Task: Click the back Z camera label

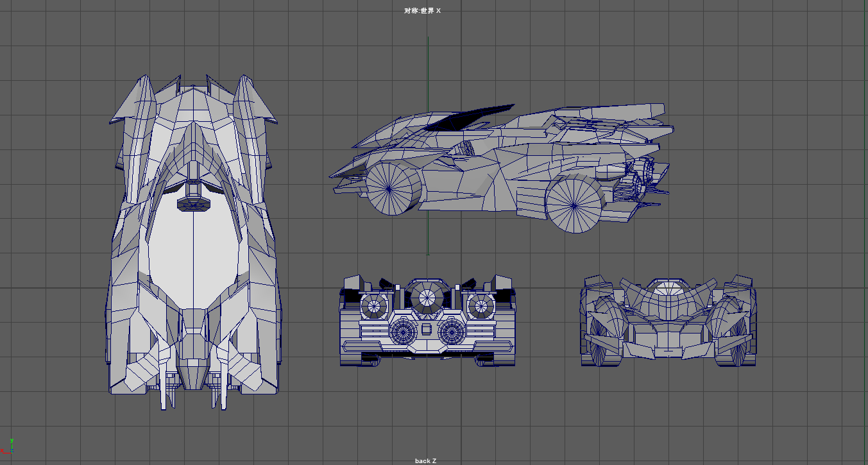Action: tap(425, 461)
